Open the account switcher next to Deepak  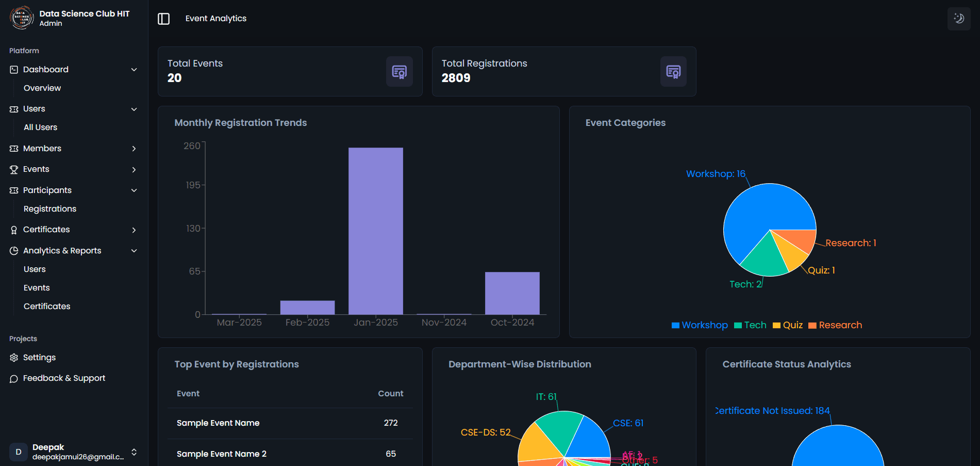(x=134, y=452)
